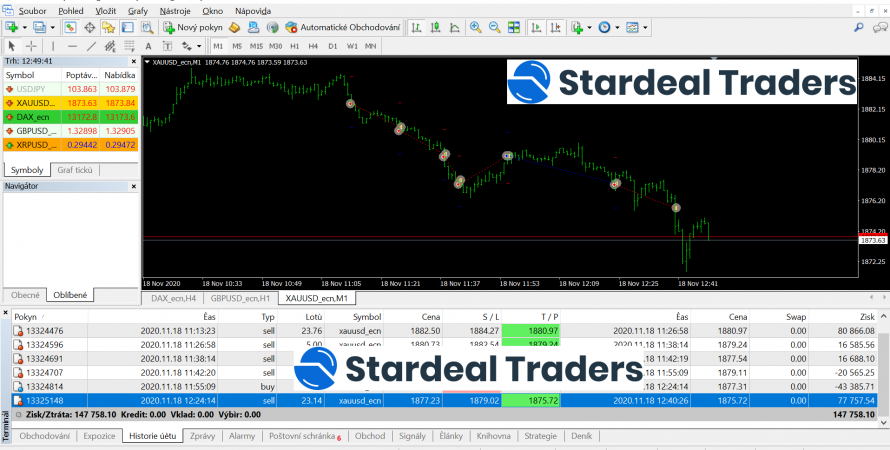
Task: Select the Fibonacci retracement tool
Action: click(129, 46)
